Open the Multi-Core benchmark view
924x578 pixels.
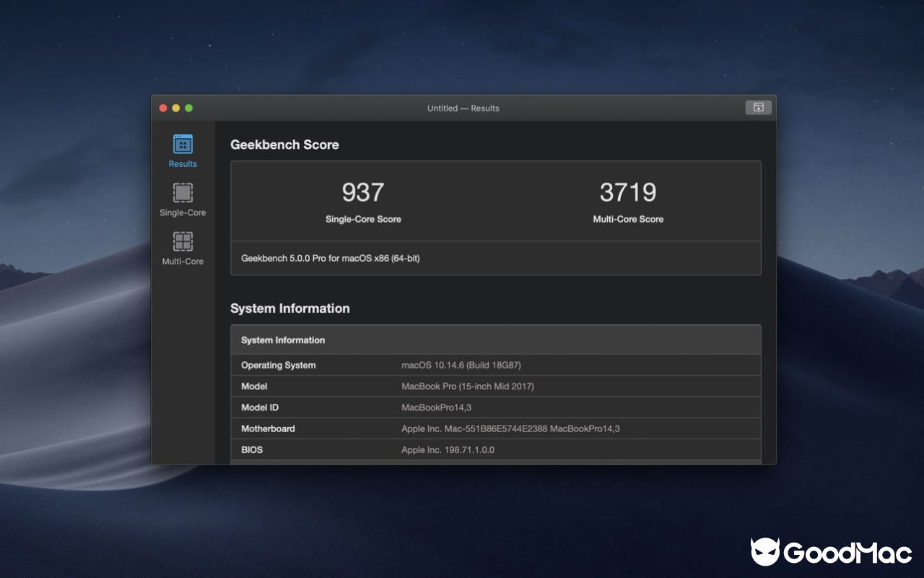(182, 249)
